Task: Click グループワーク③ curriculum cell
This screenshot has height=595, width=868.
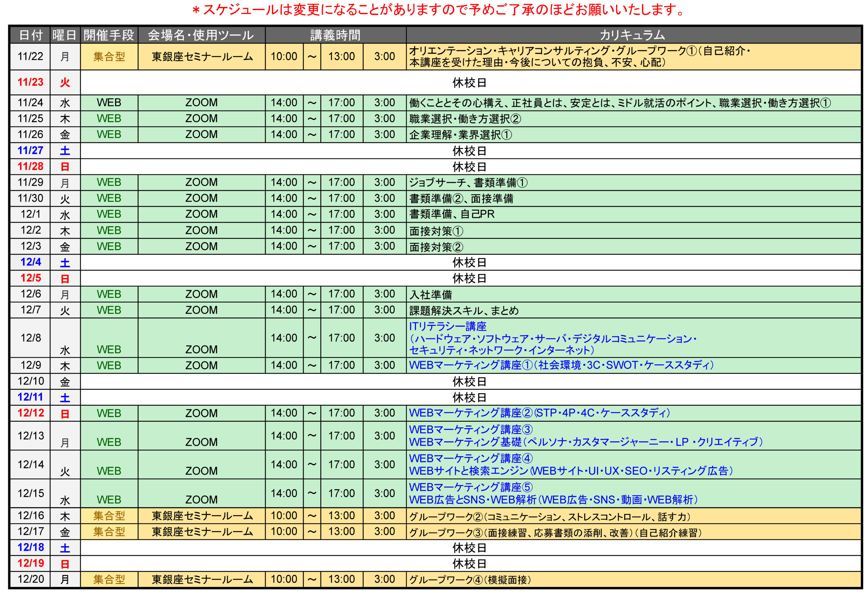Action: click(633, 532)
